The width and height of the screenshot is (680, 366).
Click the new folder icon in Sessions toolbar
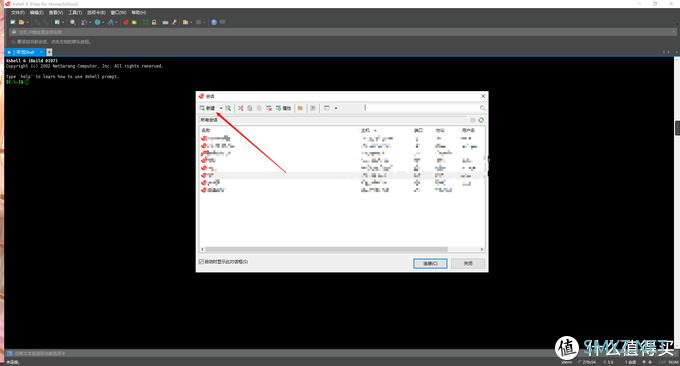tap(300, 108)
